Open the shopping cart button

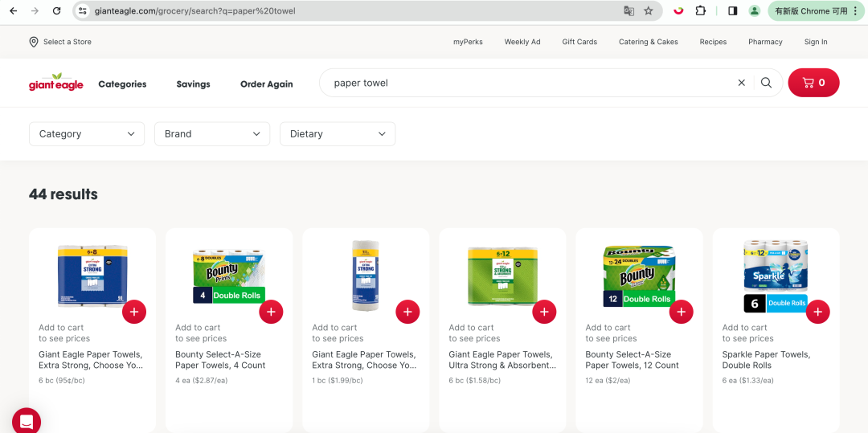[x=813, y=83]
